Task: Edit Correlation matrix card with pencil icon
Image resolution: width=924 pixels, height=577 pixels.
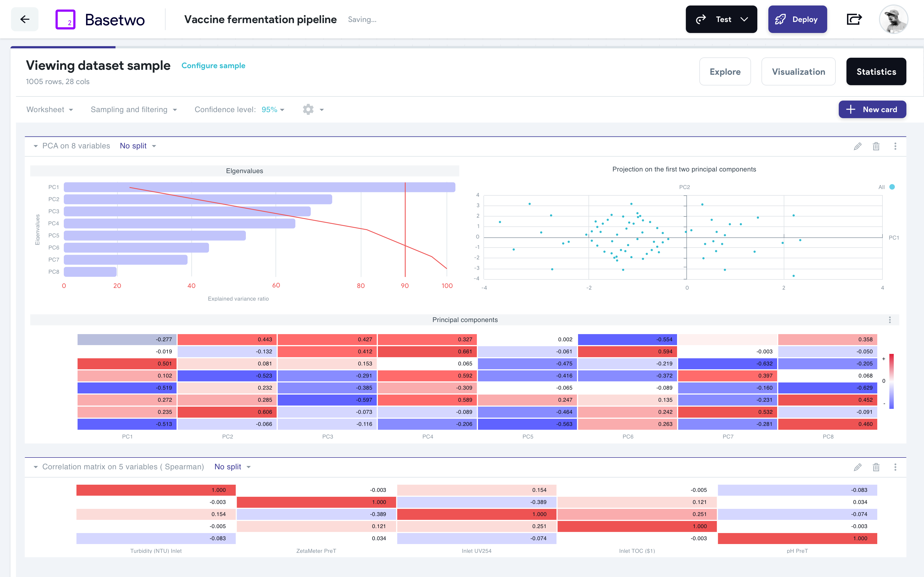Action: tap(857, 467)
